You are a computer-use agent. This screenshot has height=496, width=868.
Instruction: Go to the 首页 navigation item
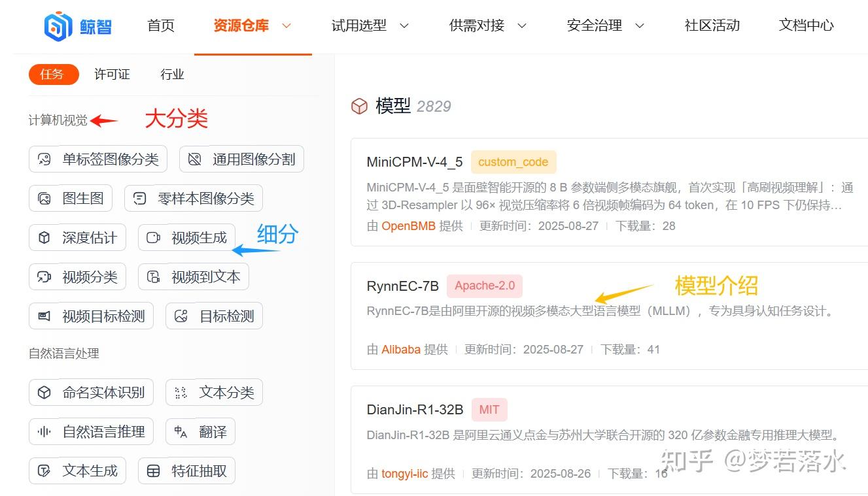(161, 25)
